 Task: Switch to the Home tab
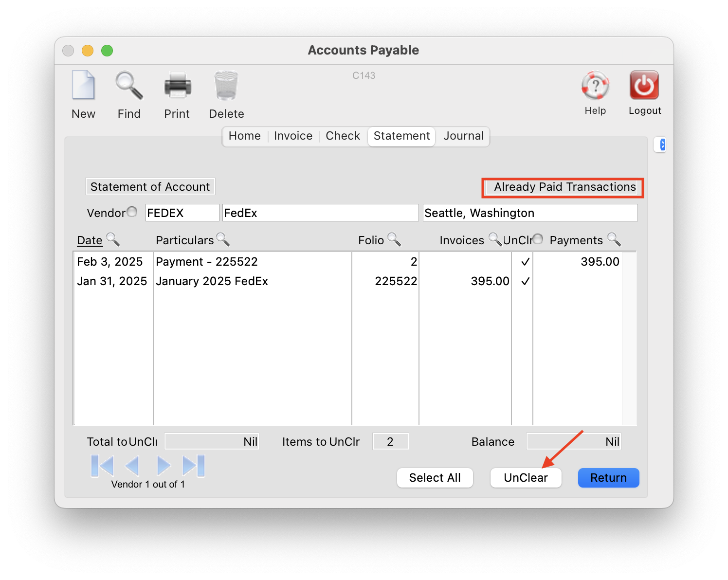245,136
